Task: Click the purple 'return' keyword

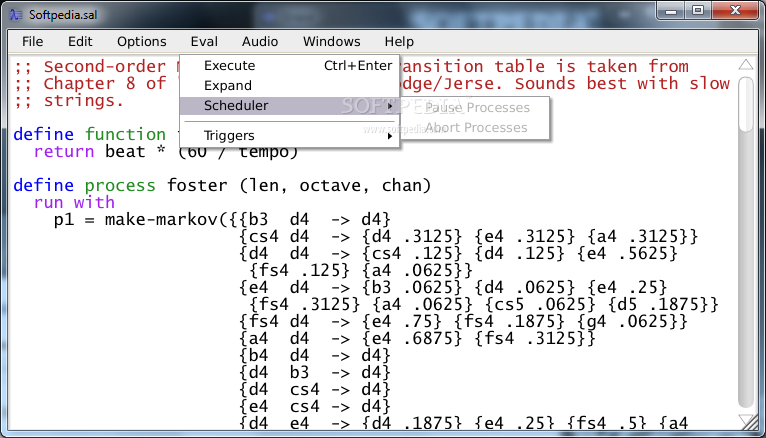Action: pos(64,151)
